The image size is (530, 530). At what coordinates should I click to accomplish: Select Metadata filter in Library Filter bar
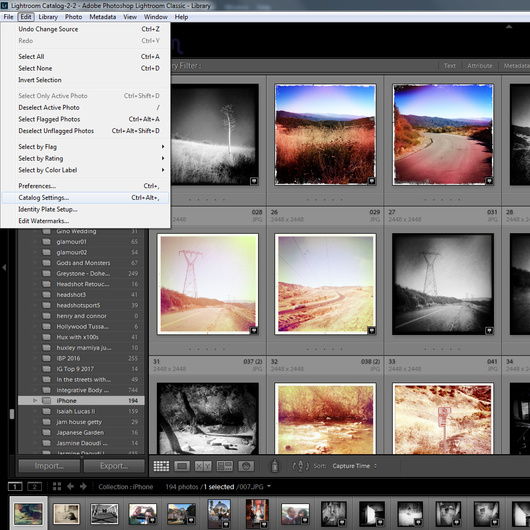coord(516,66)
